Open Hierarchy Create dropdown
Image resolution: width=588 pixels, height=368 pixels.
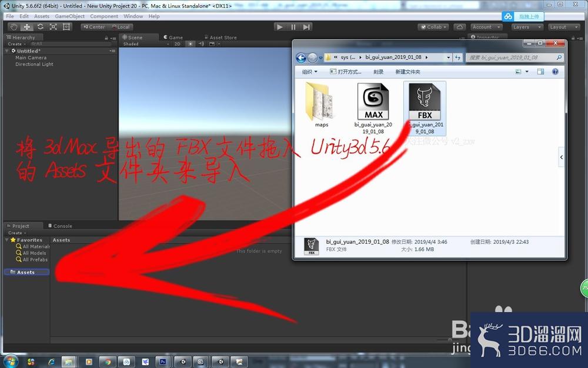[x=16, y=44]
